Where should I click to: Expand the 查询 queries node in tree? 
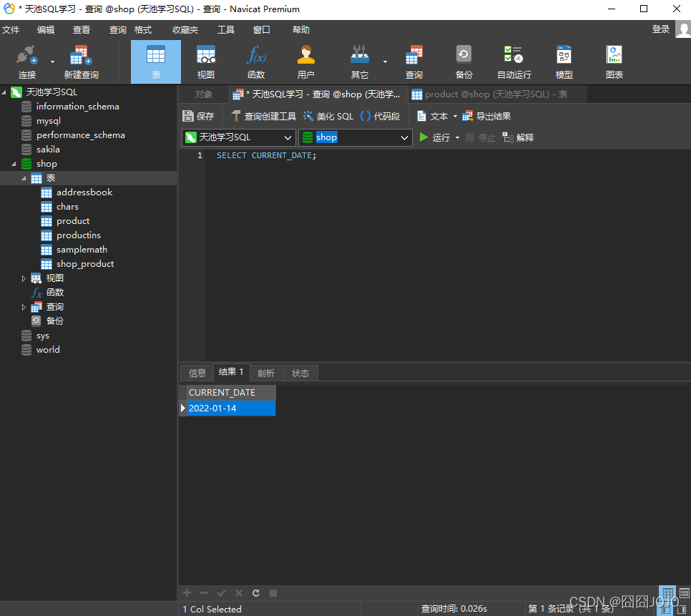[x=24, y=307]
